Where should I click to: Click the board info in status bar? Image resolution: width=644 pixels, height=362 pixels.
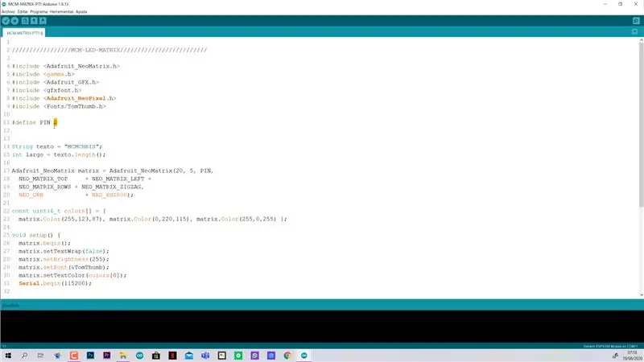click(610, 347)
